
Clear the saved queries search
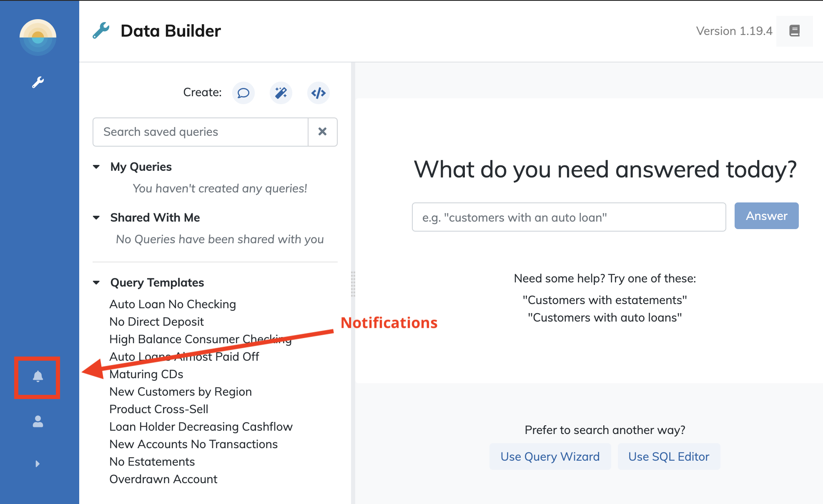(x=322, y=132)
